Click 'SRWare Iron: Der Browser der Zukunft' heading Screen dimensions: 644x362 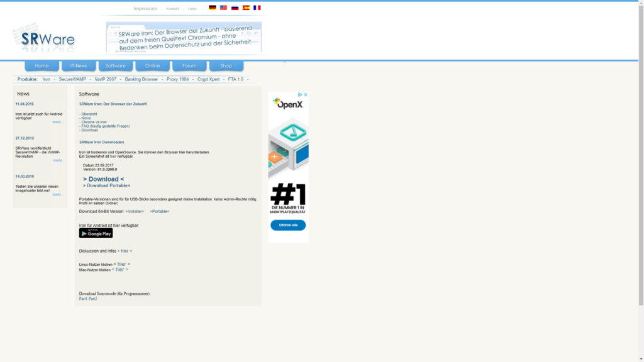(x=113, y=104)
